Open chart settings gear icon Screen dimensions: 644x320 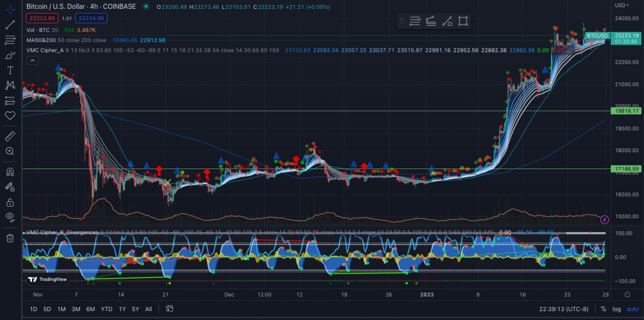(627, 294)
